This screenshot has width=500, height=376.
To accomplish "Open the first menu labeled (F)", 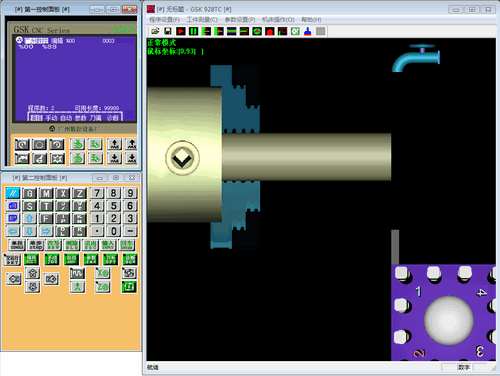I will (164, 20).
